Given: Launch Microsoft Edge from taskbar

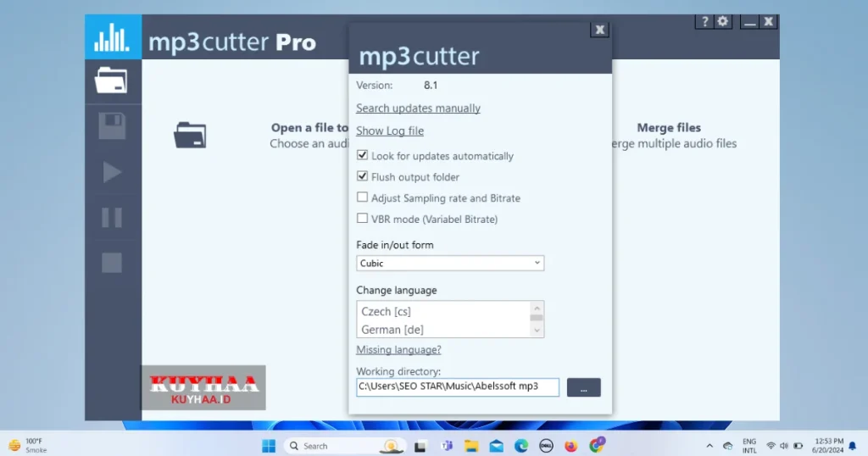Looking at the screenshot, I should 521,446.
